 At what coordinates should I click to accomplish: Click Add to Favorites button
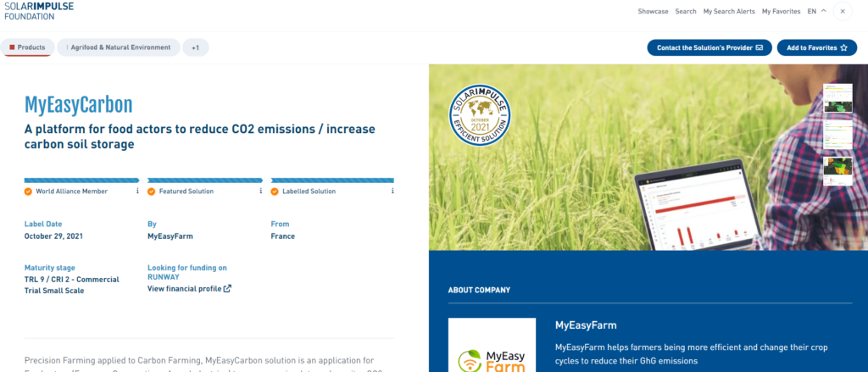[817, 47]
